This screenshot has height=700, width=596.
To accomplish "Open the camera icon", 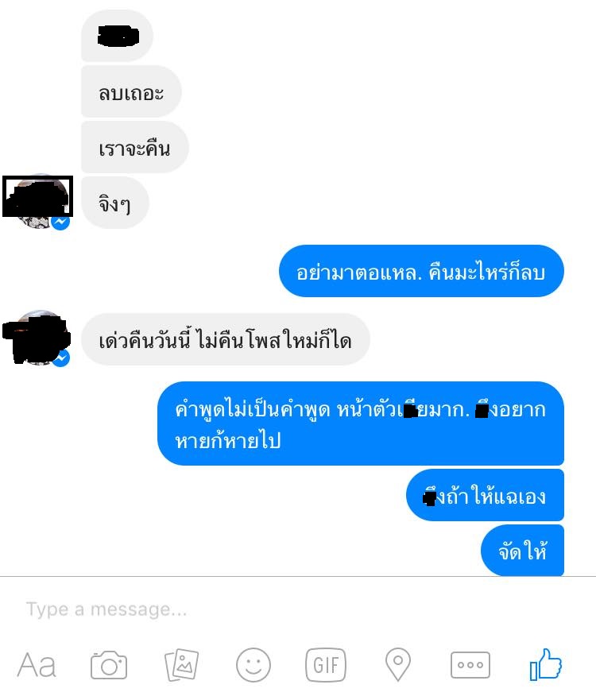I will click(109, 665).
